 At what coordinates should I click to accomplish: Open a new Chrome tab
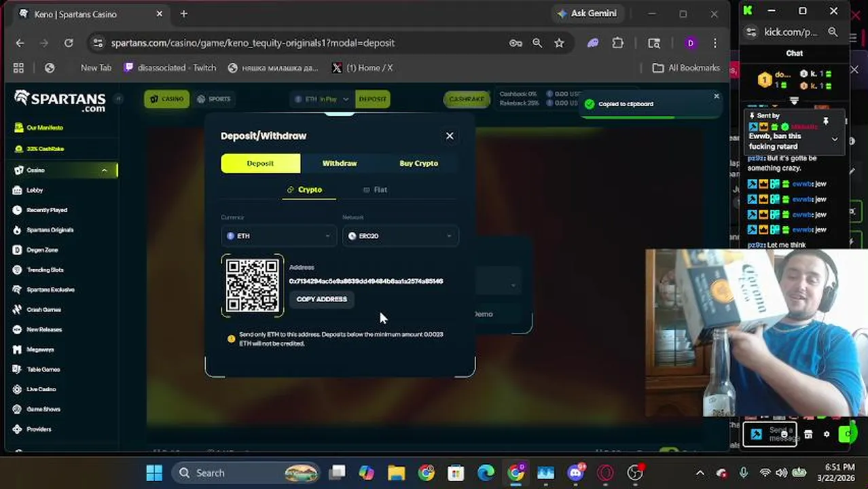tap(183, 14)
